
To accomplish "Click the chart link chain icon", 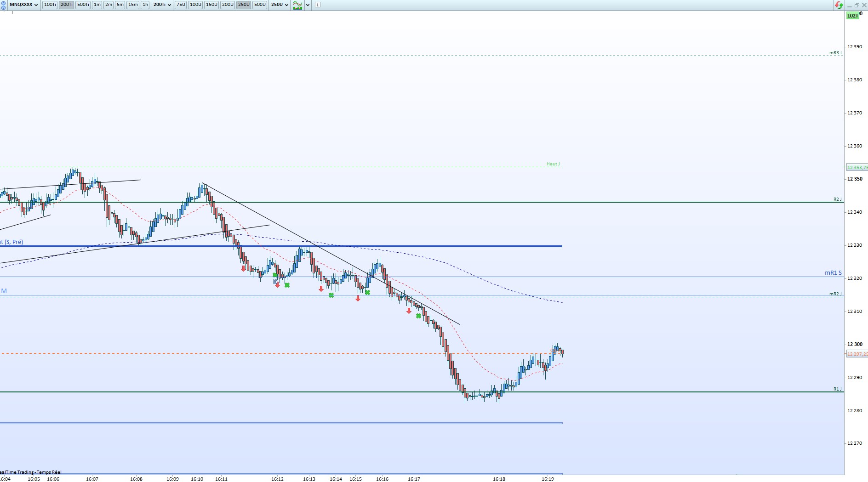I will 4,5.
